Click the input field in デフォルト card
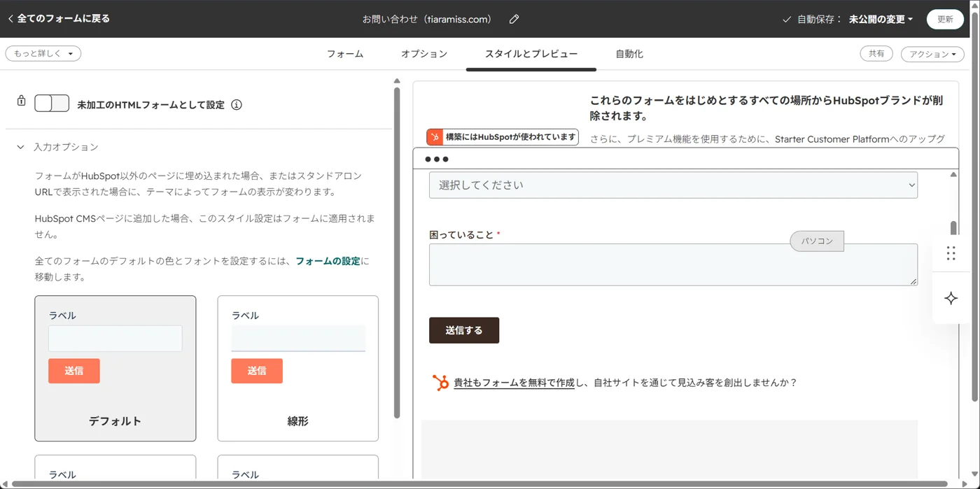The image size is (980, 489). pyautogui.click(x=115, y=339)
